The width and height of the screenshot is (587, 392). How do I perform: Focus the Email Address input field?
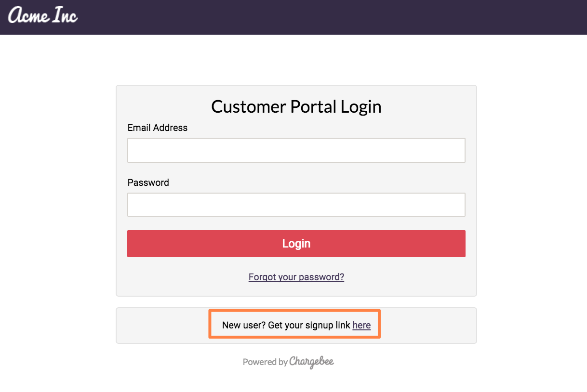pos(296,150)
